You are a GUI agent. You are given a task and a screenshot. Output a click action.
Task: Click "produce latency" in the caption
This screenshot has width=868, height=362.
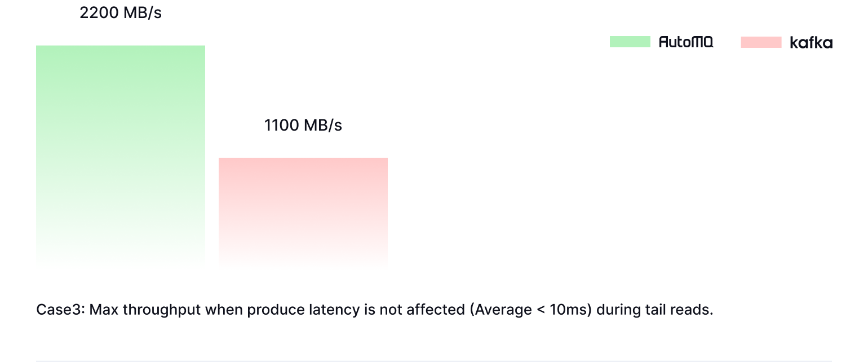302,310
